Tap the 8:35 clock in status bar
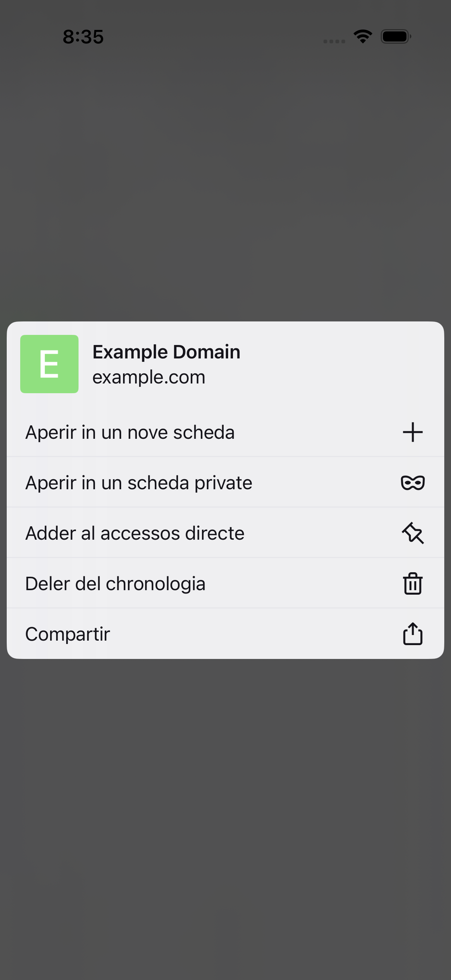Screen dimensions: 451x980 click(x=83, y=37)
